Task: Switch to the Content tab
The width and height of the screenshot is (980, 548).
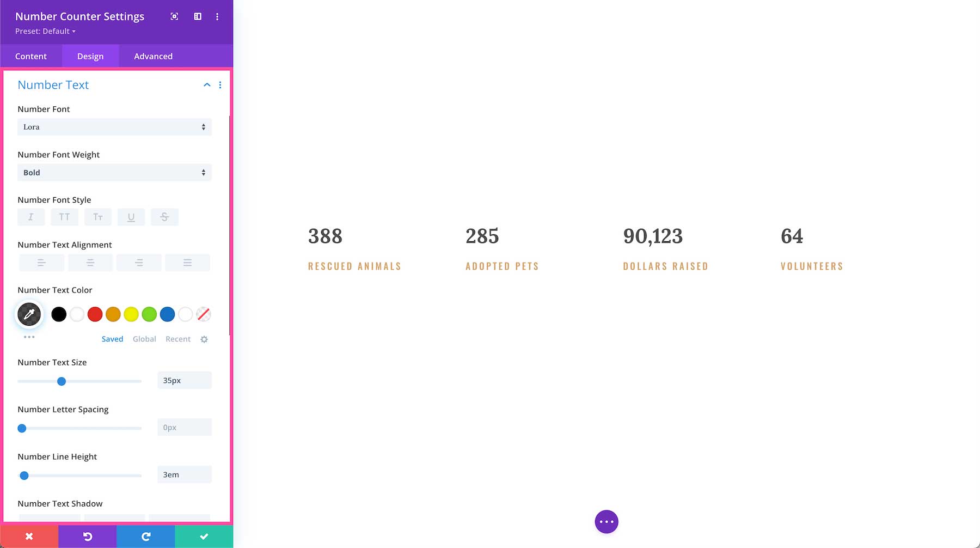Action: pos(31,56)
